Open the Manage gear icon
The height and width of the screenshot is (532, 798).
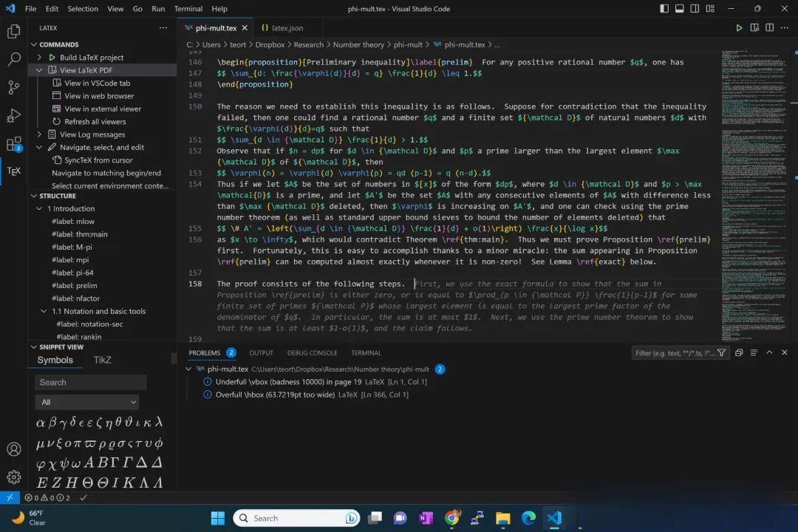tap(14, 477)
